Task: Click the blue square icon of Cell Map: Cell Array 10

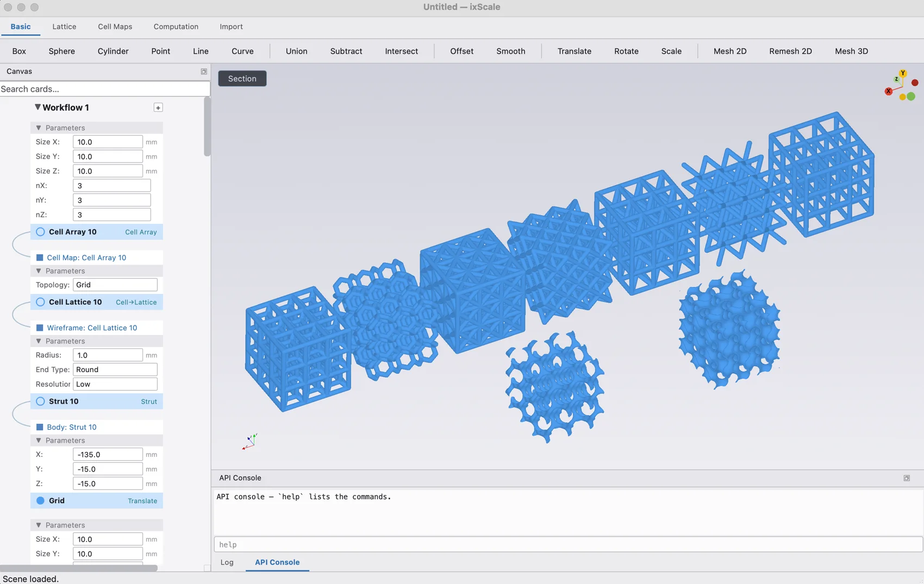Action: 40,258
